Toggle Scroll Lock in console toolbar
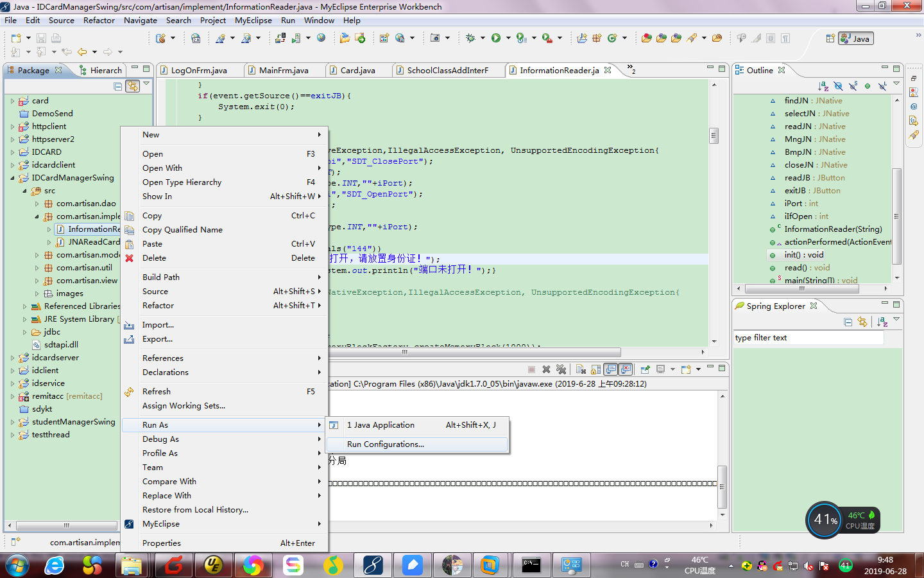924x578 pixels. [596, 369]
